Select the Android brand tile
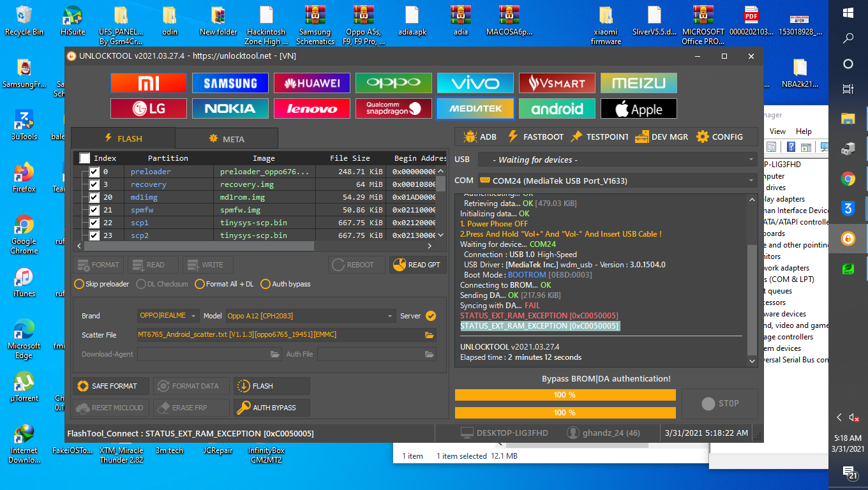This screenshot has width=868, height=490. click(x=557, y=108)
